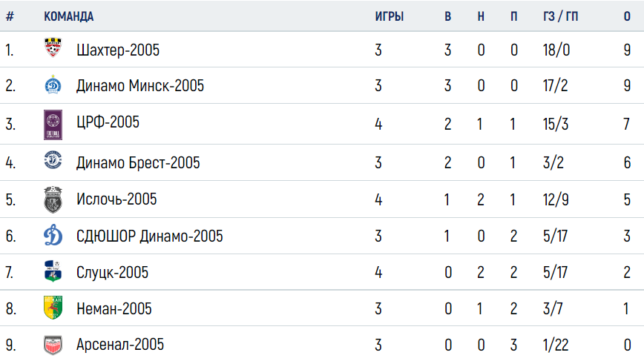Open the Динамо Минск-2005 team page

(140, 86)
